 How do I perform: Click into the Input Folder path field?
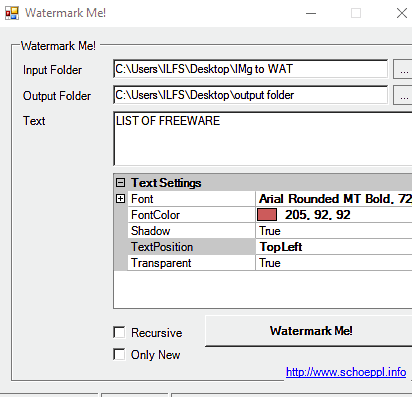click(x=251, y=69)
